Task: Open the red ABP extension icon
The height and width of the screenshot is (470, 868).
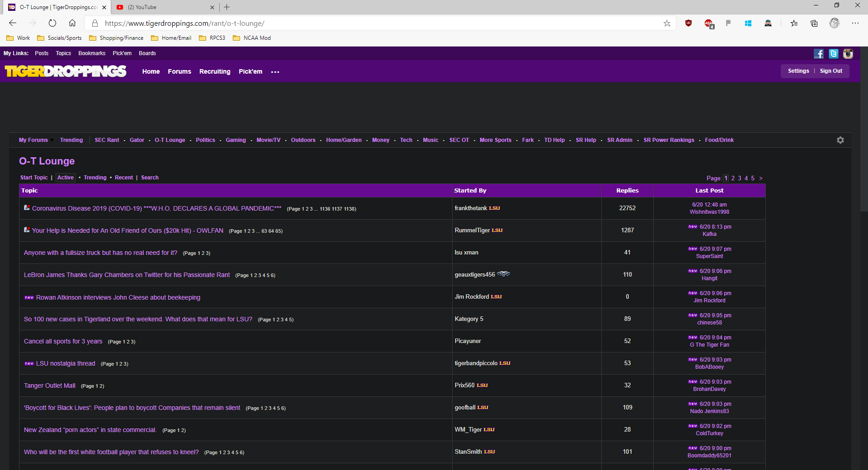Action: [709, 23]
